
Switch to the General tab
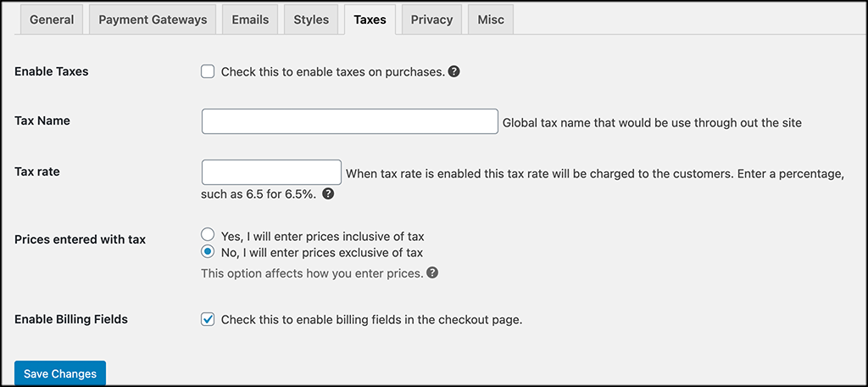click(52, 20)
